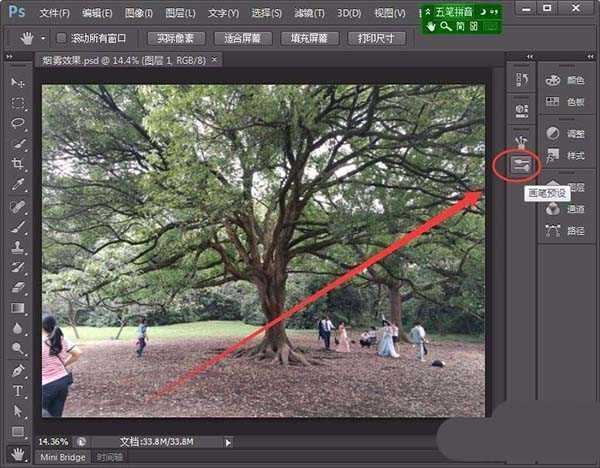The width and height of the screenshot is (600, 468).
Task: Open the Hand tool preset dropdown
Action: click(43, 39)
